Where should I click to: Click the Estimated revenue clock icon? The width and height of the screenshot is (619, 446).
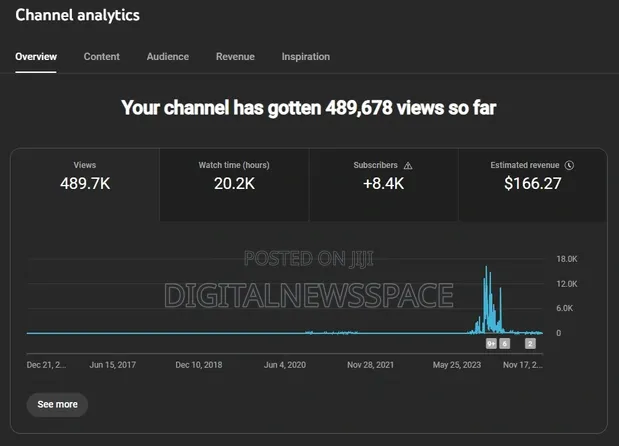click(x=569, y=165)
